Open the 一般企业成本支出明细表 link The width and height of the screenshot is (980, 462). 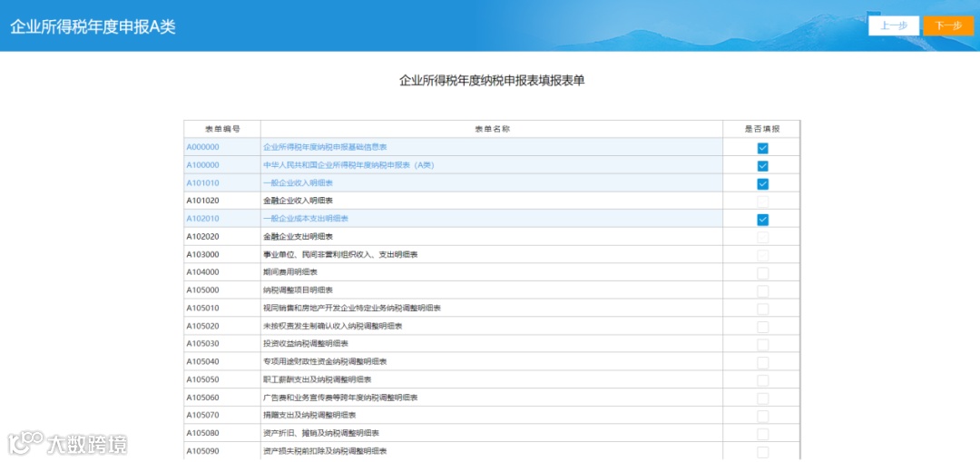306,219
